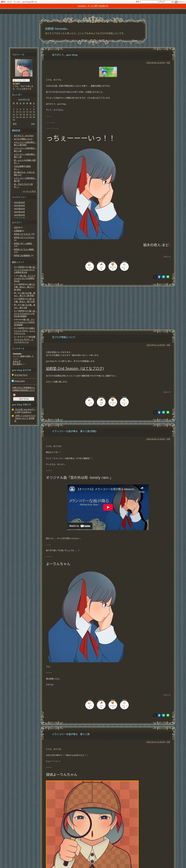Click the small image atop ありがとう、goo blog post
Screen dimensions: 186x868
(x=108, y=72)
